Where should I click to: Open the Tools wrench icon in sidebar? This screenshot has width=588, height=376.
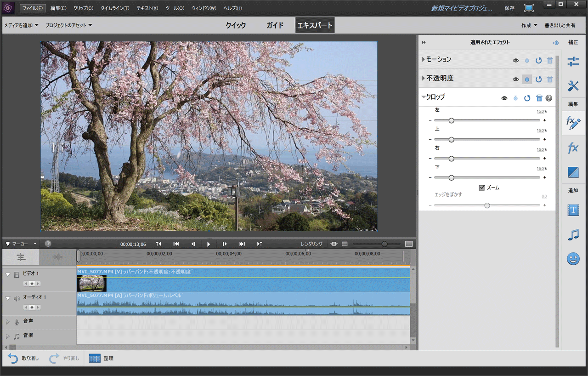coord(573,85)
